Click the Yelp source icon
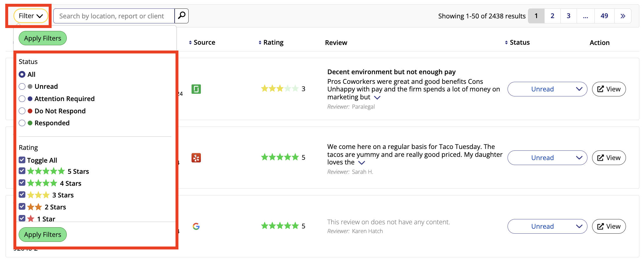This screenshot has width=644, height=262. pos(196,158)
